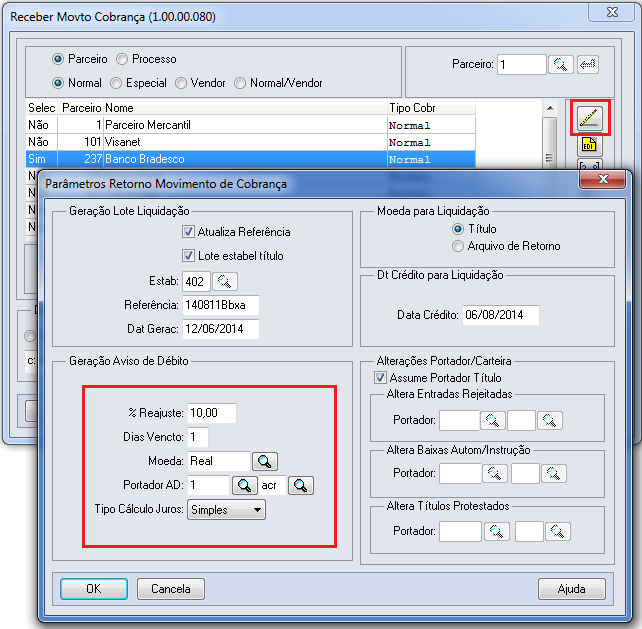
Task: Close the Parâmetros Retorno dialog
Action: click(603, 179)
